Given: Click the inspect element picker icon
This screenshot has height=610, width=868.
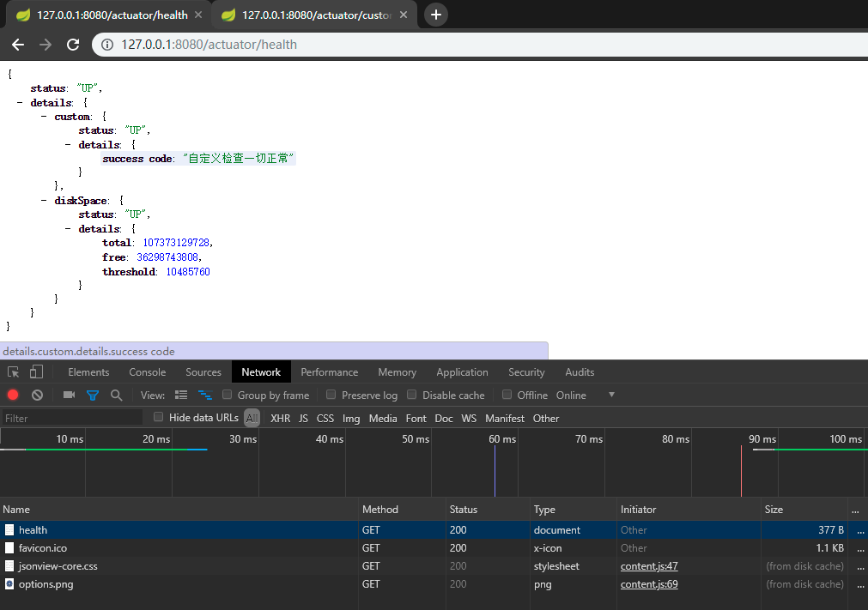Looking at the screenshot, I should [14, 372].
